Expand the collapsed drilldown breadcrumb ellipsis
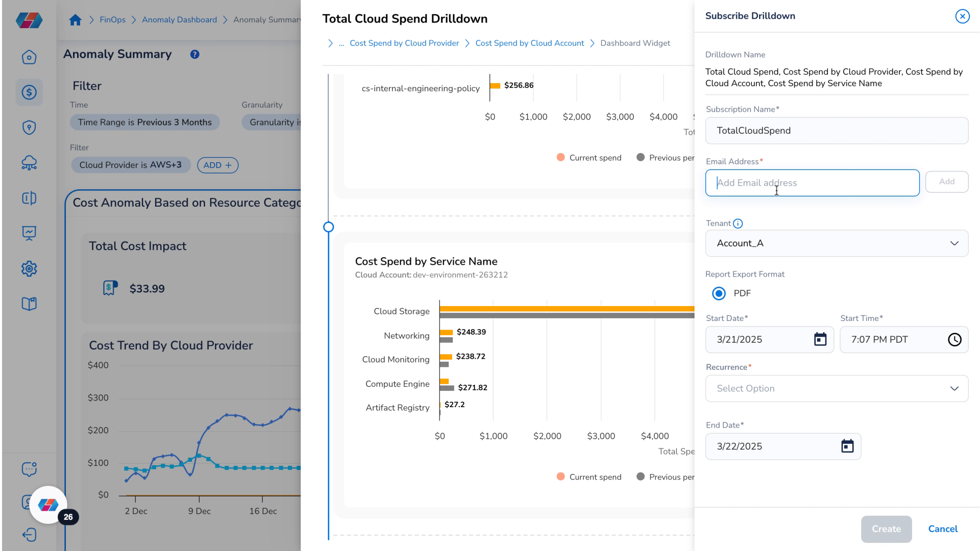The height and width of the screenshot is (551, 980). [x=341, y=43]
